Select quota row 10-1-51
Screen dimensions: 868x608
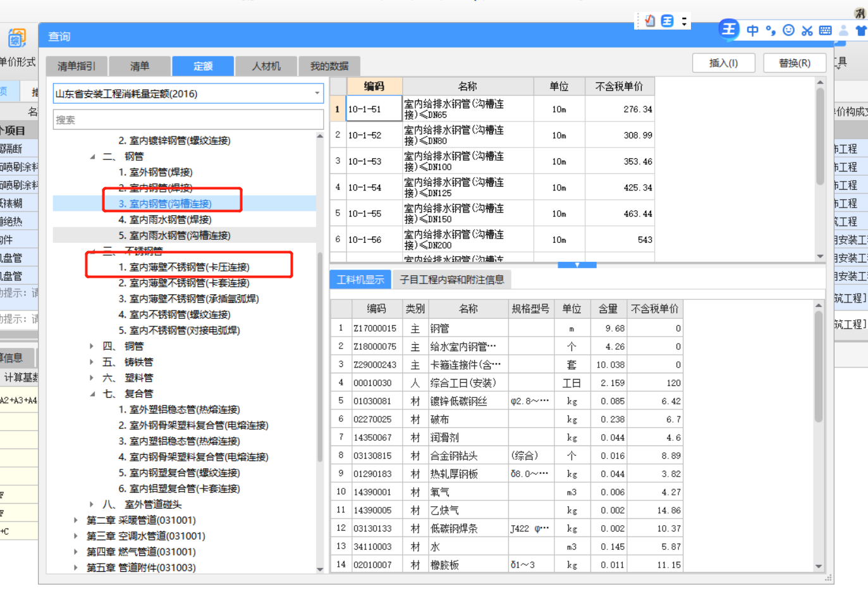tap(492, 109)
